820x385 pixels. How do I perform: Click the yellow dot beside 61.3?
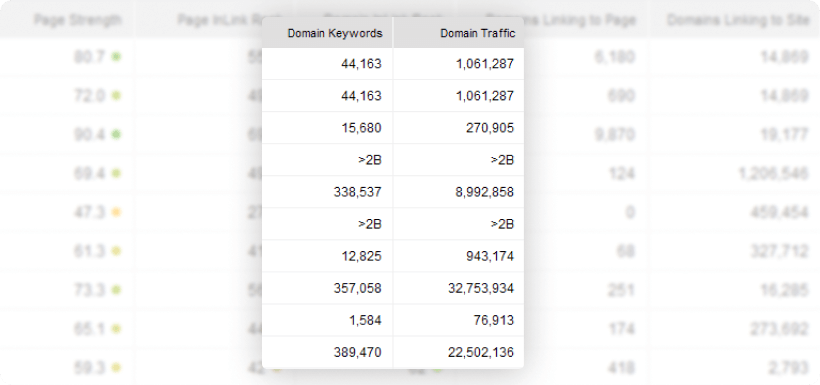(116, 251)
